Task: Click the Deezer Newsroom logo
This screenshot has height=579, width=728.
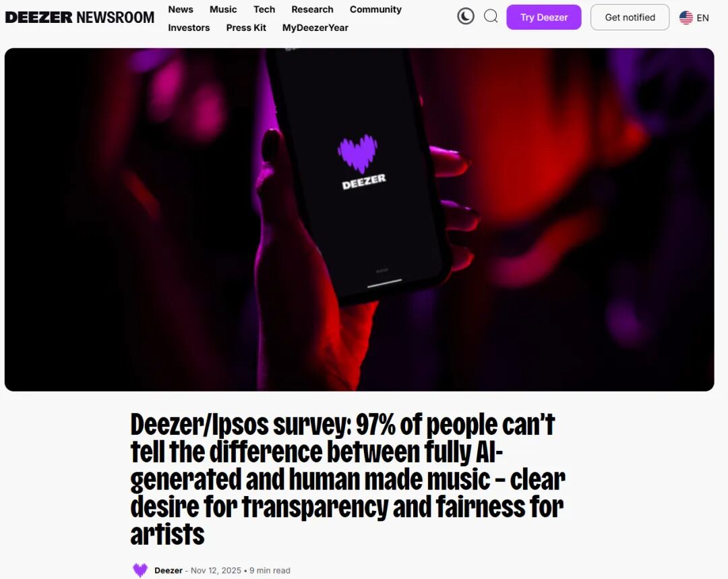Action: (x=80, y=18)
